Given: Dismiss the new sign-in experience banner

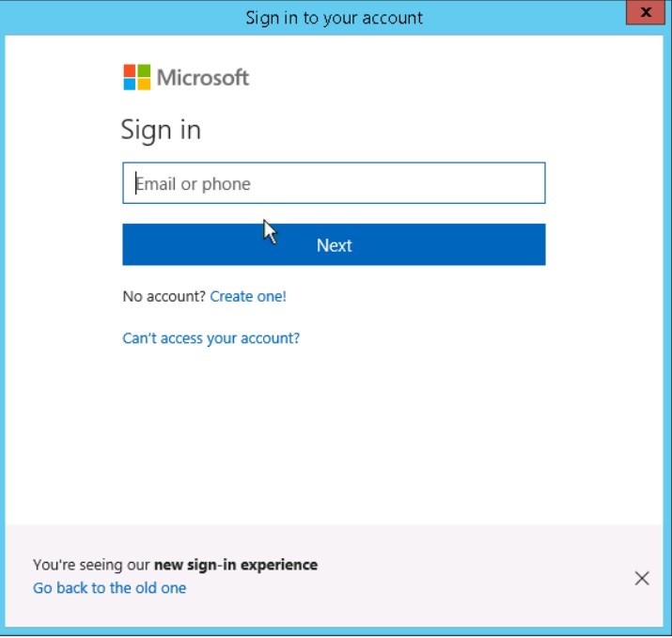Looking at the screenshot, I should 642,579.
